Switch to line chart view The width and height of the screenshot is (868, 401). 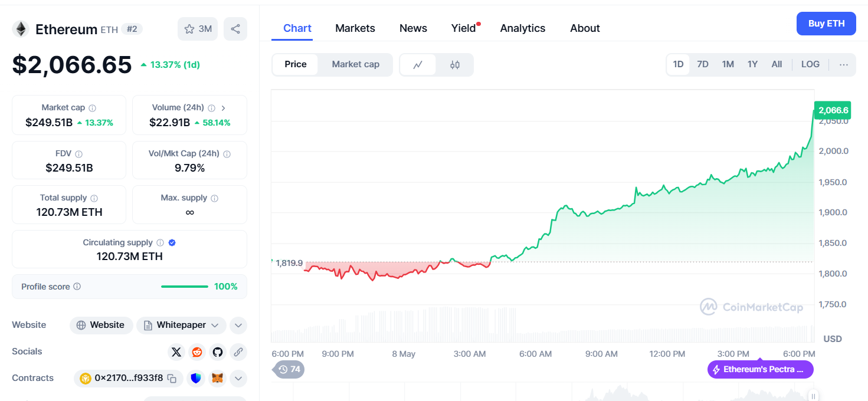coord(418,65)
